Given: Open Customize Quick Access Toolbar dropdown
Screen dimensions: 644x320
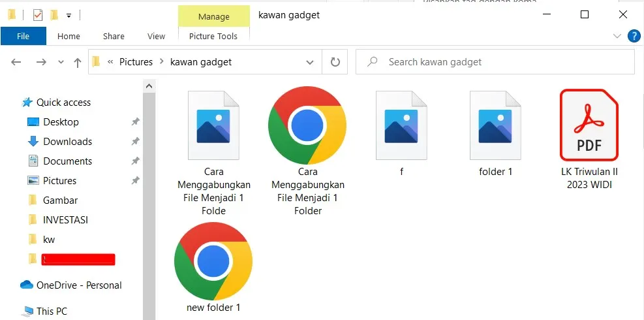Looking at the screenshot, I should (x=69, y=16).
